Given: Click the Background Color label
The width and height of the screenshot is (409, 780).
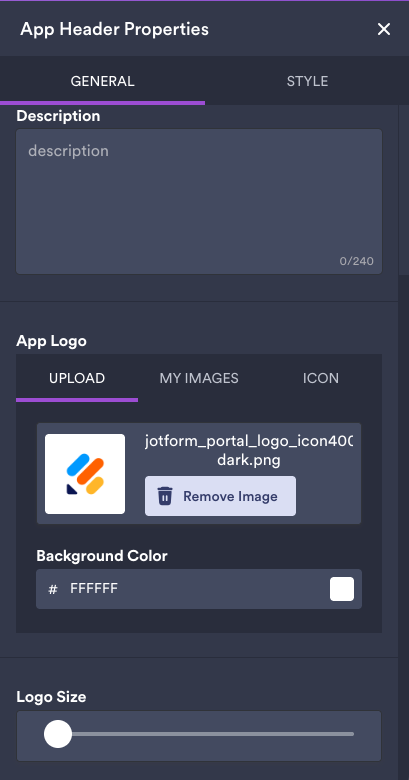Looking at the screenshot, I should pyautogui.click(x=102, y=556).
